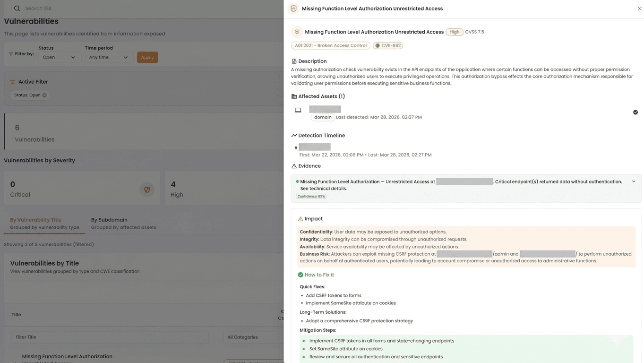
Task: Click the search magnifier icon
Action: point(17,9)
